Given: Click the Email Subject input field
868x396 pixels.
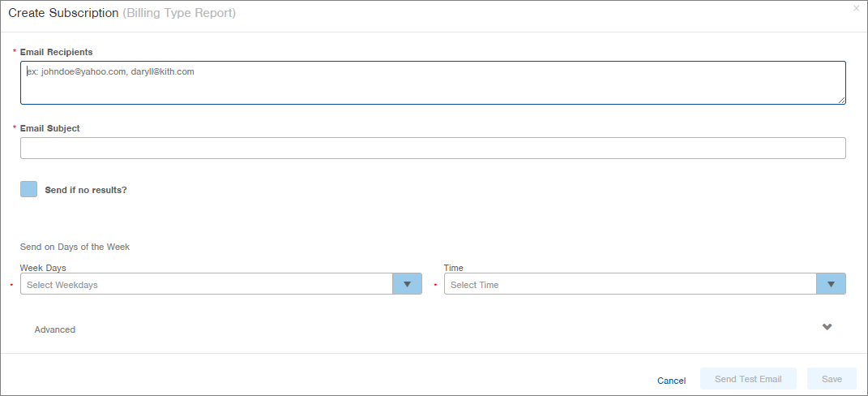Looking at the screenshot, I should pos(433,148).
